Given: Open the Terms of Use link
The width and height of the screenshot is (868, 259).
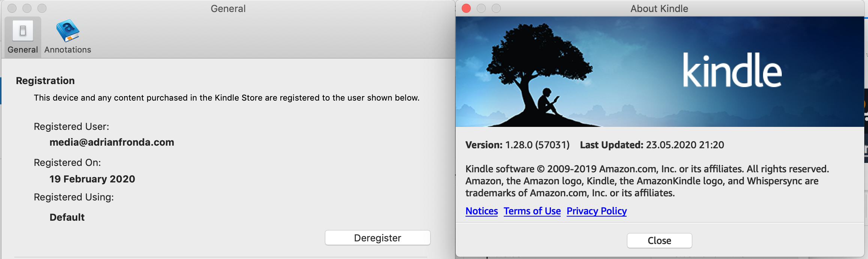Looking at the screenshot, I should [532, 211].
